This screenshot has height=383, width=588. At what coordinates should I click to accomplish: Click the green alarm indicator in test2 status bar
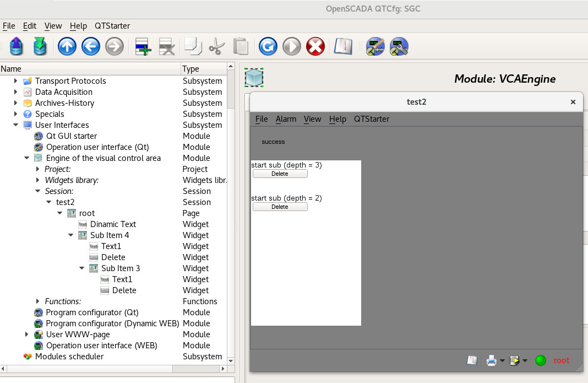541,361
